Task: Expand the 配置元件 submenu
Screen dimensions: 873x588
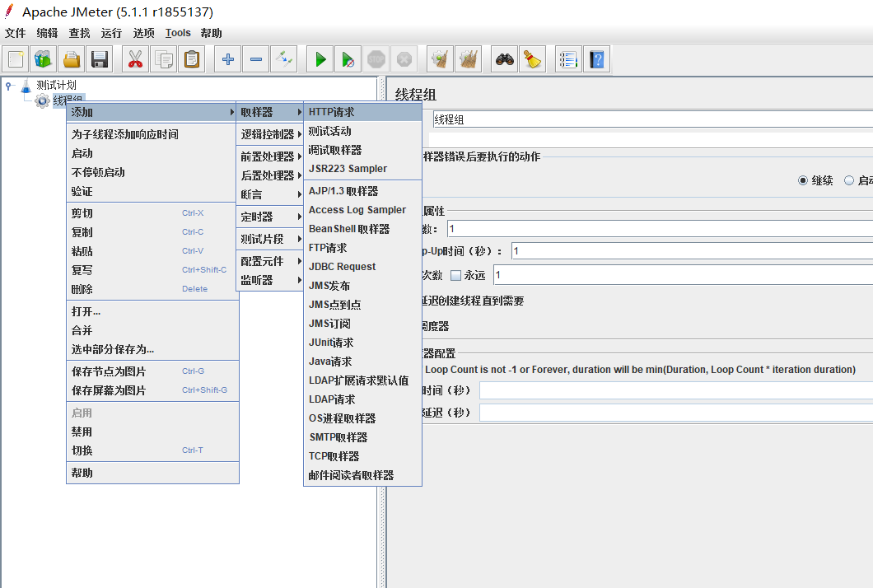Action: 269,261
